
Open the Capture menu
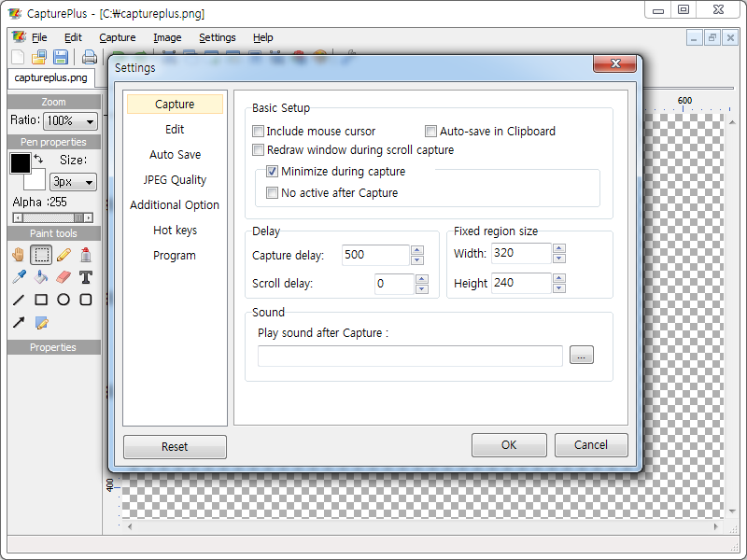118,37
